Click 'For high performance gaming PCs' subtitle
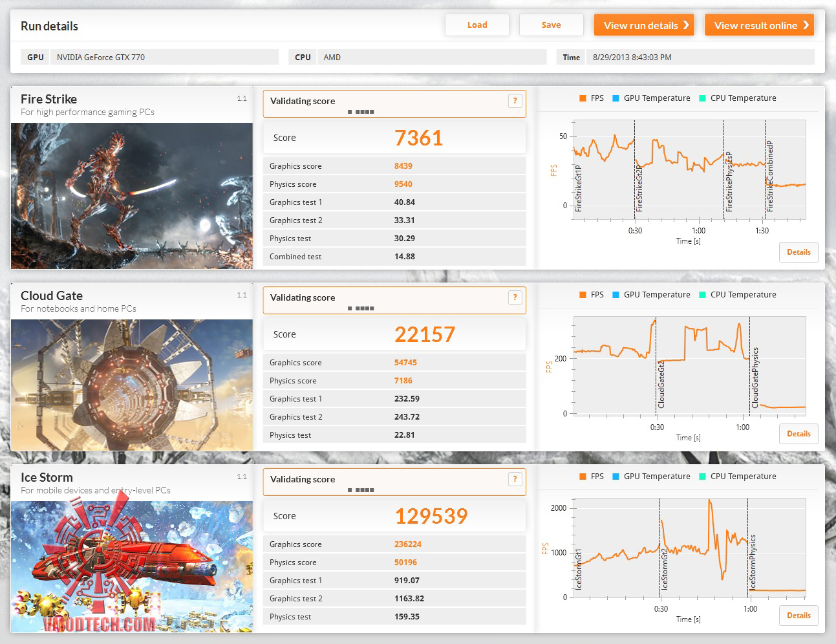 click(x=87, y=113)
